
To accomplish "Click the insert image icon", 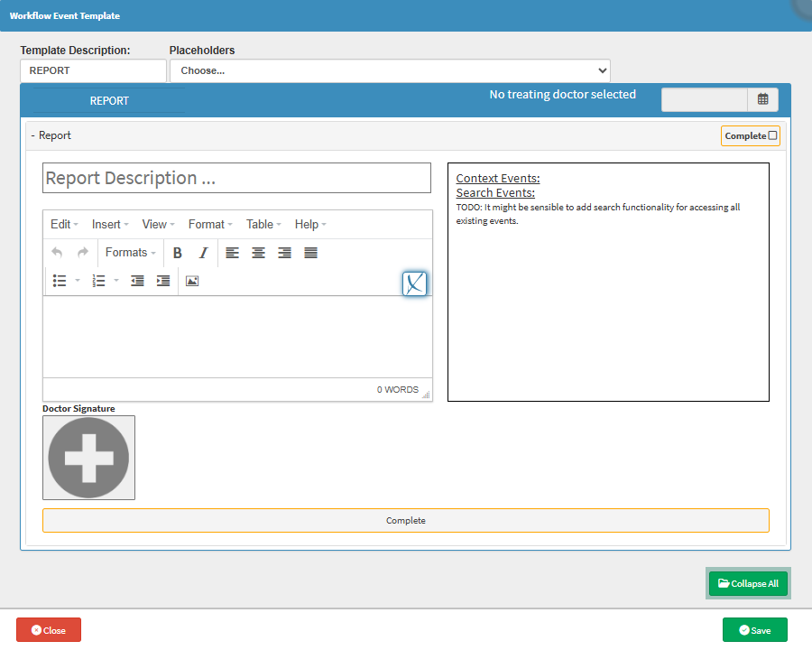I will coord(192,281).
